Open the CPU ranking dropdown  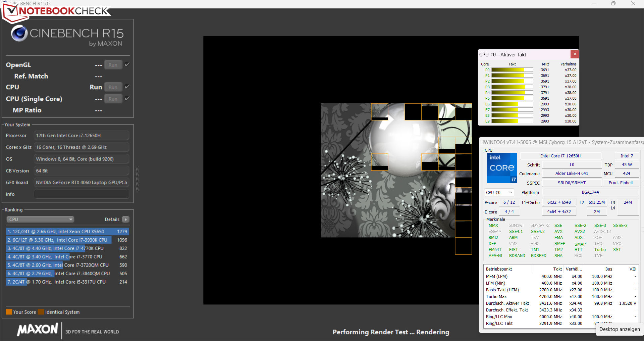coord(40,220)
